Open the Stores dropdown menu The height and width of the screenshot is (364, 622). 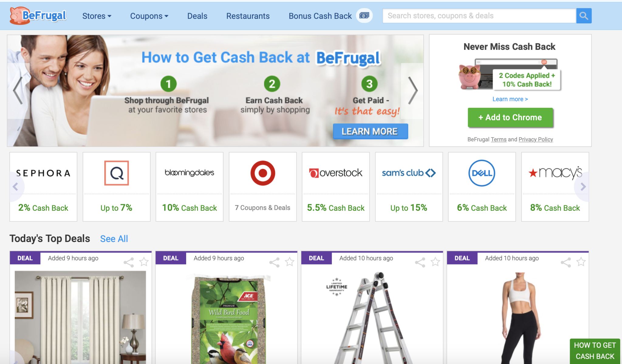pyautogui.click(x=97, y=16)
